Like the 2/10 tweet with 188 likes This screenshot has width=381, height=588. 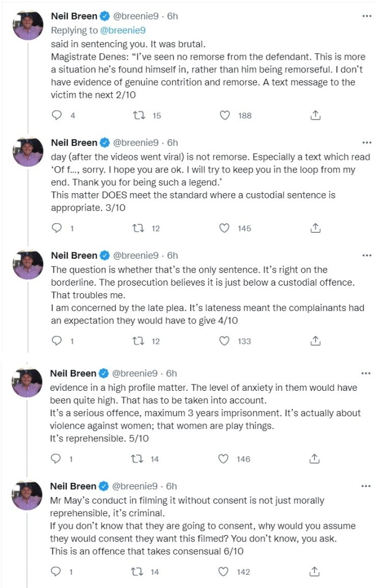[226, 116]
